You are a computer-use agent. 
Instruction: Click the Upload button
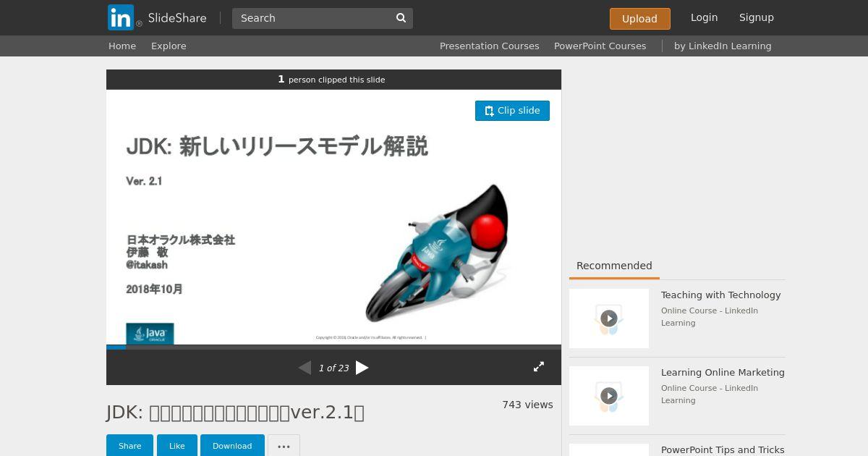coord(639,19)
